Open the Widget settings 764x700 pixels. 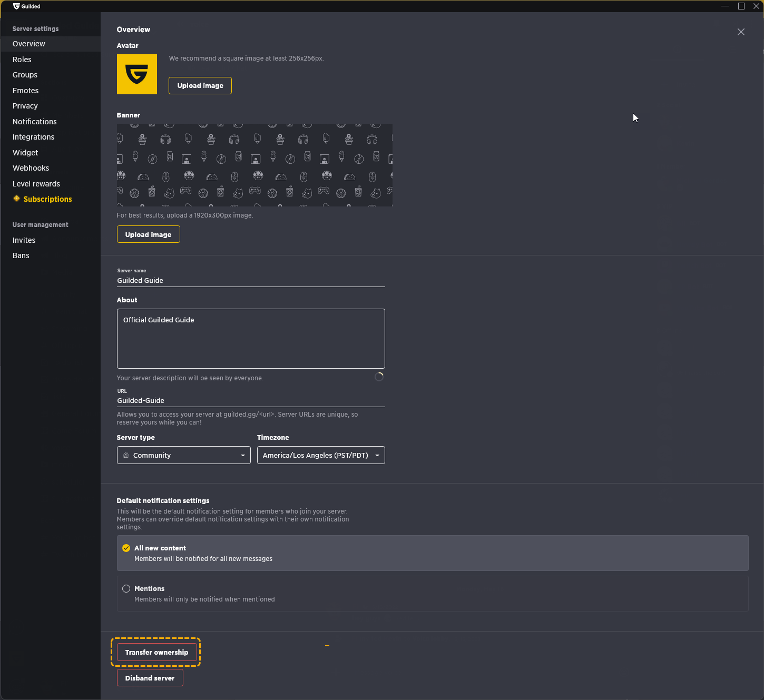(50, 153)
